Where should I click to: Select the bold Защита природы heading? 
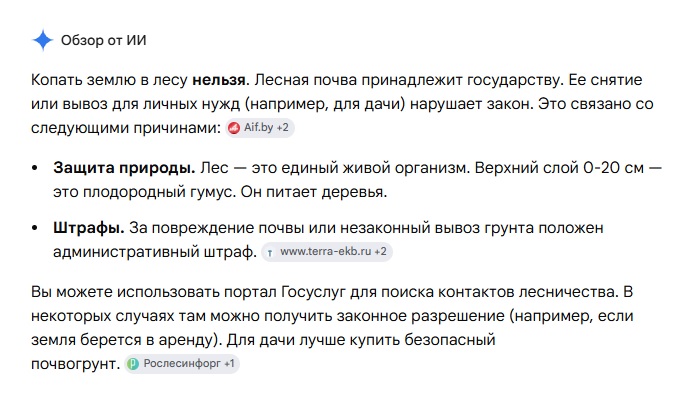(x=124, y=168)
